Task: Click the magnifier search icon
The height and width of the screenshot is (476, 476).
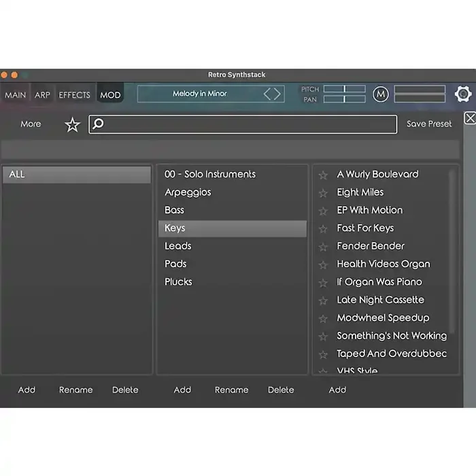Action: pos(98,124)
